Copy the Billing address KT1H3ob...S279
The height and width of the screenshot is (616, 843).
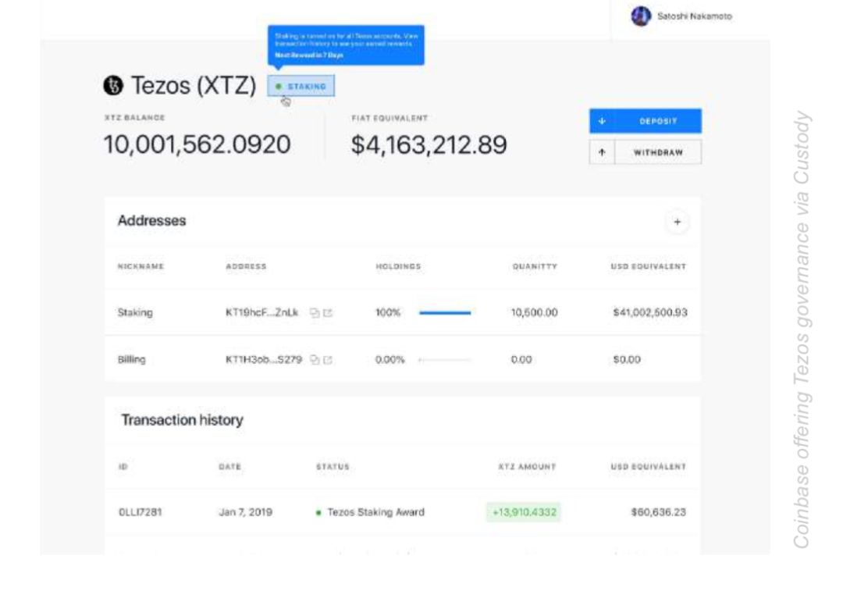pos(315,360)
